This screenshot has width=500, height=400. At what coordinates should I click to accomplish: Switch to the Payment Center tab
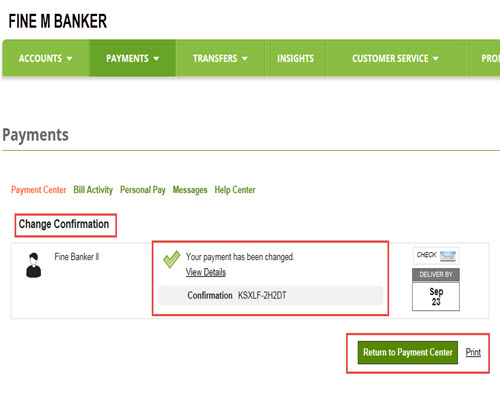39,190
